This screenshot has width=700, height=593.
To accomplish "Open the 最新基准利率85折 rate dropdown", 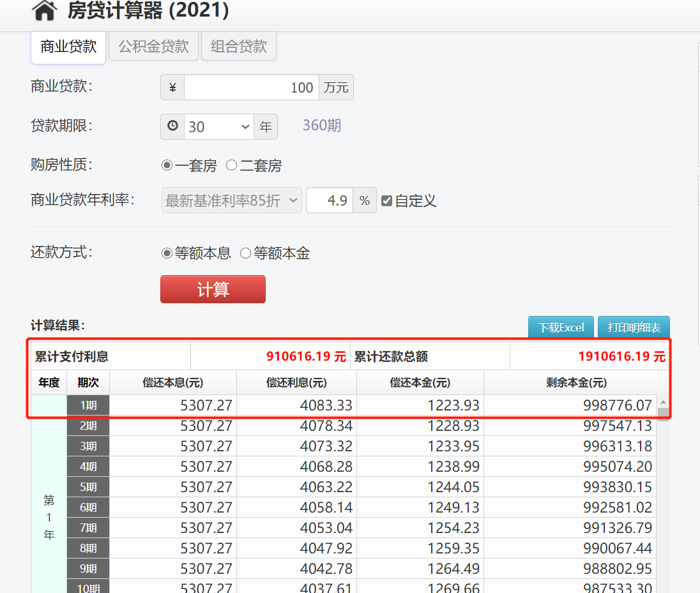I will [x=231, y=200].
